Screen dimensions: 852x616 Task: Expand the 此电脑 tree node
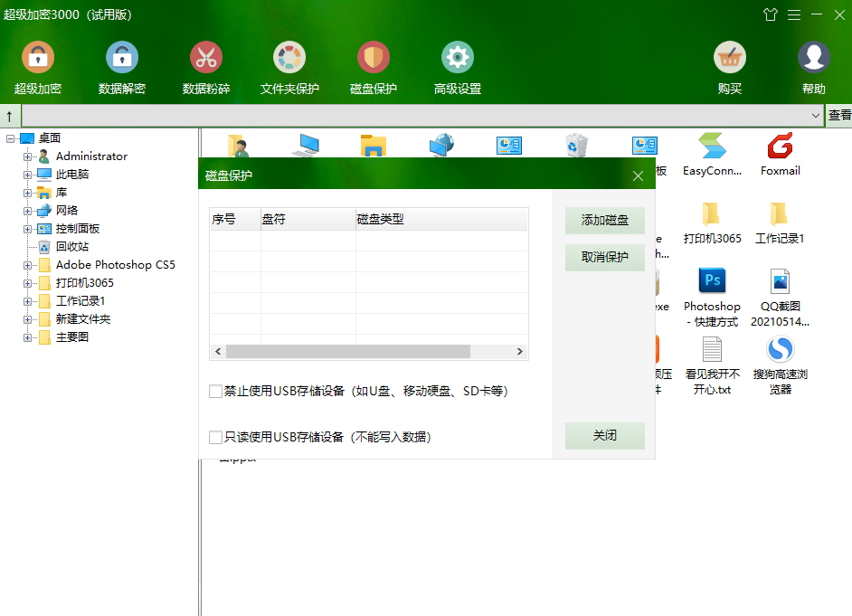point(30,174)
